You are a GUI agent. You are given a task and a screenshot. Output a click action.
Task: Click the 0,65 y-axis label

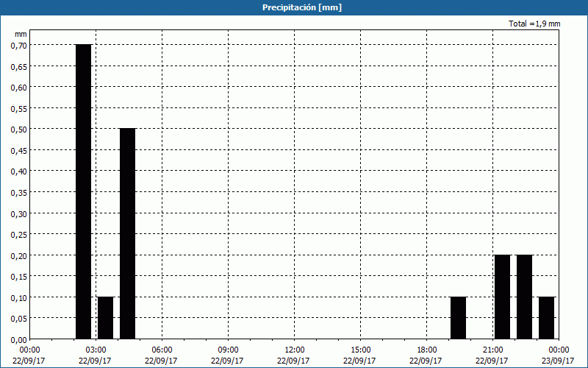(21, 66)
